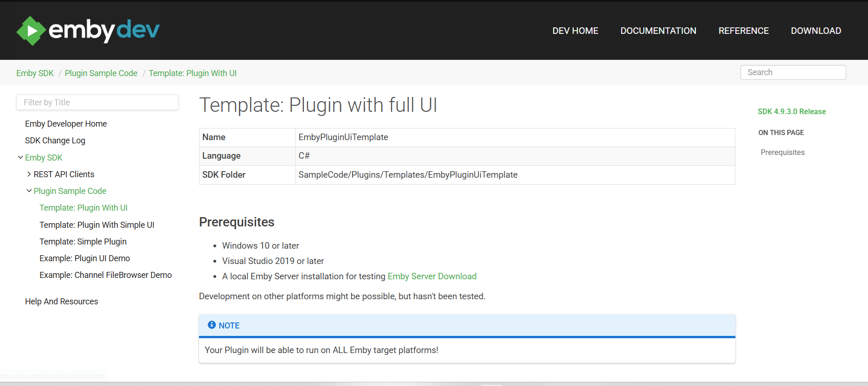Collapse the Plugin Sample Code node
The width and height of the screenshot is (868, 386).
pos(29,191)
